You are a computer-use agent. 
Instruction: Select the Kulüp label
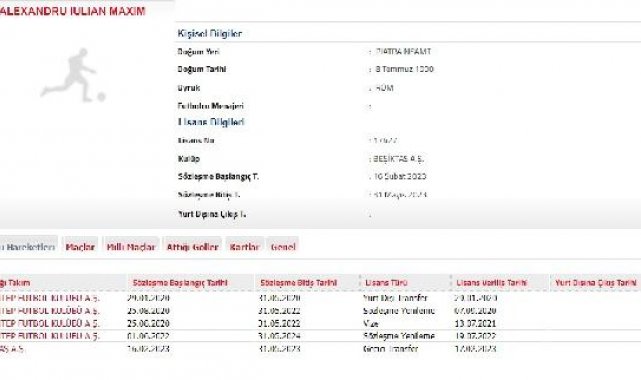click(188, 159)
